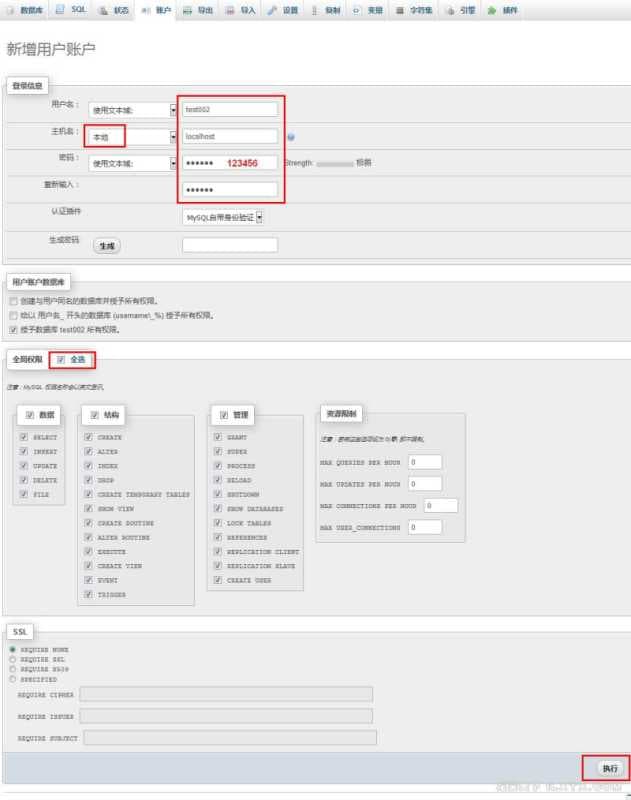Click the Import (导入) tab icon
Viewport: 631px width, 800px height.
tap(231, 10)
